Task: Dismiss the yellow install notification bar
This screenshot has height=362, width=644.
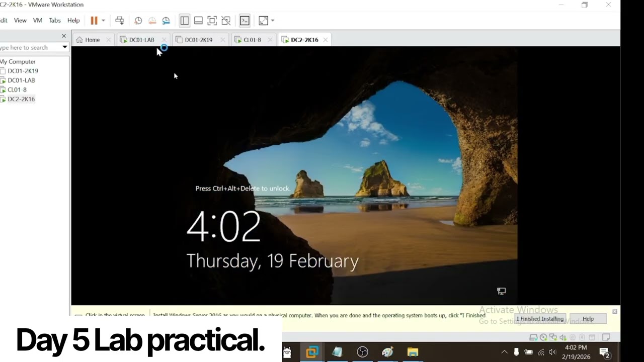Action: pos(615,312)
